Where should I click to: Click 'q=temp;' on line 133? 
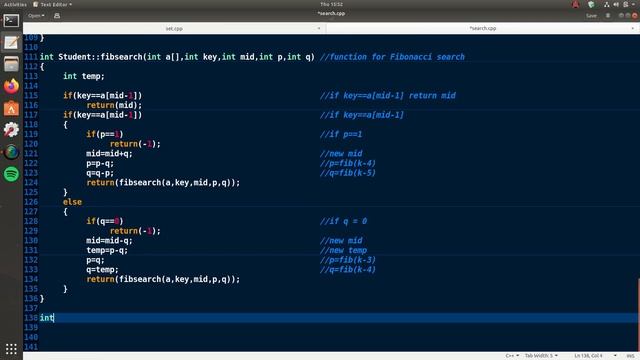click(x=102, y=269)
